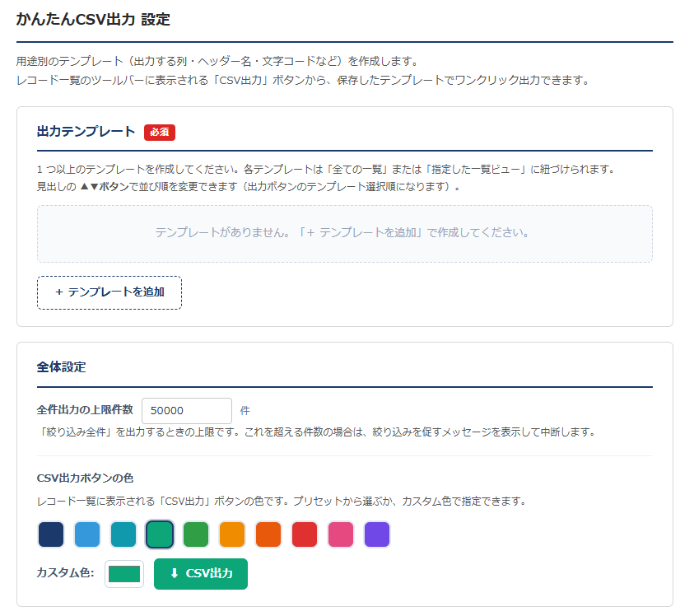Open the カスタム色 color picker
The height and width of the screenshot is (616, 680).
click(124, 574)
